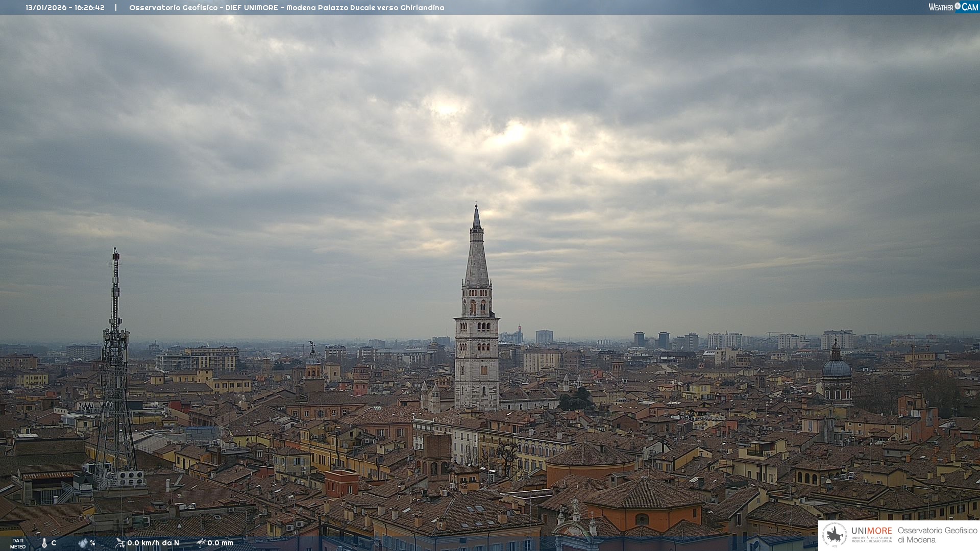980x551 pixels.
Task: Click the rain umbrella icon
Action: coord(201,543)
